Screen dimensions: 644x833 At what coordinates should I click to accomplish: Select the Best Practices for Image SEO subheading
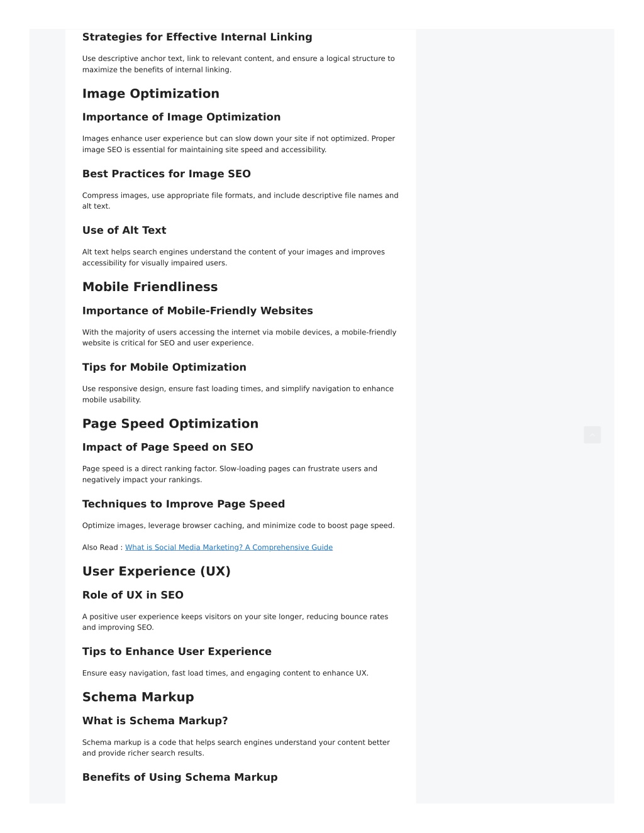pos(167,174)
